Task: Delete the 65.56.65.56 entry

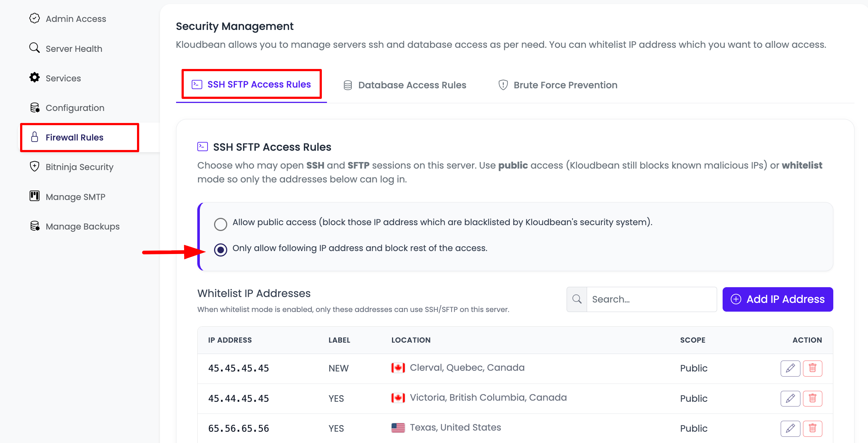Action: click(x=812, y=428)
